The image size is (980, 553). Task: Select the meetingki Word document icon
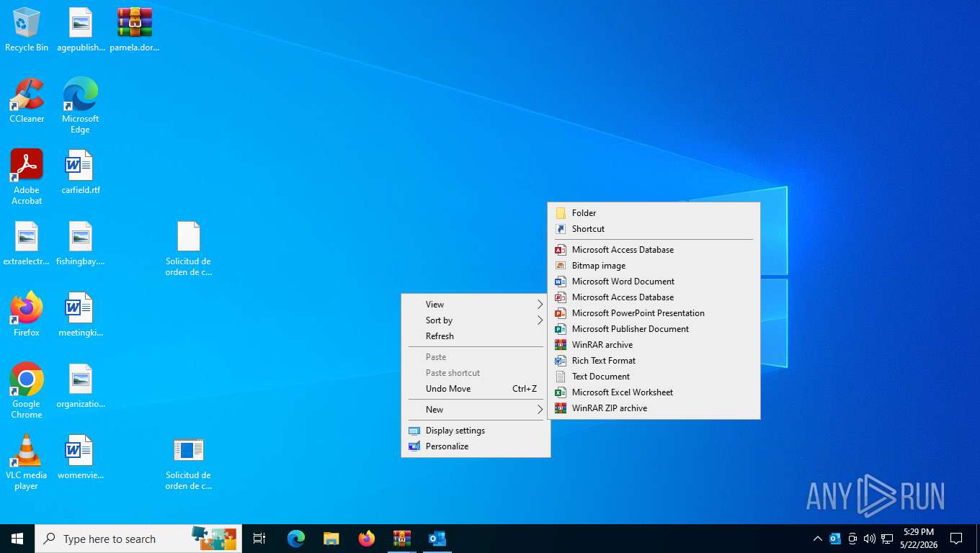[x=81, y=315]
